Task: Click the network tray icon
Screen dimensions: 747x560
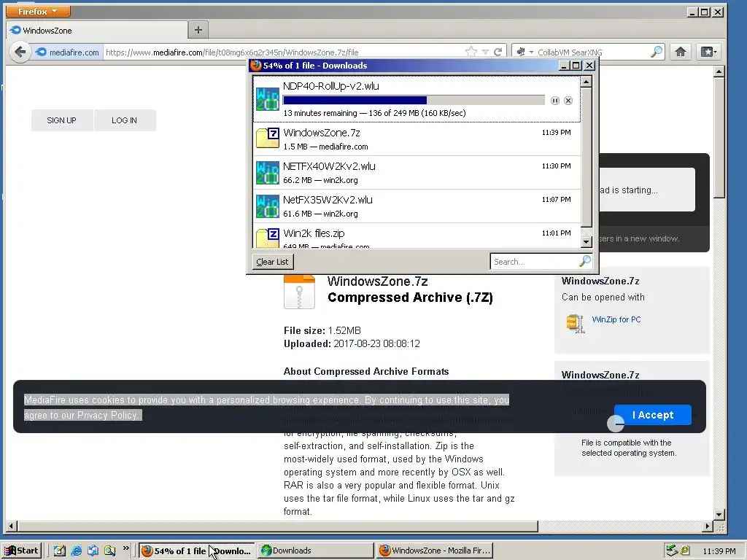Action: click(672, 551)
